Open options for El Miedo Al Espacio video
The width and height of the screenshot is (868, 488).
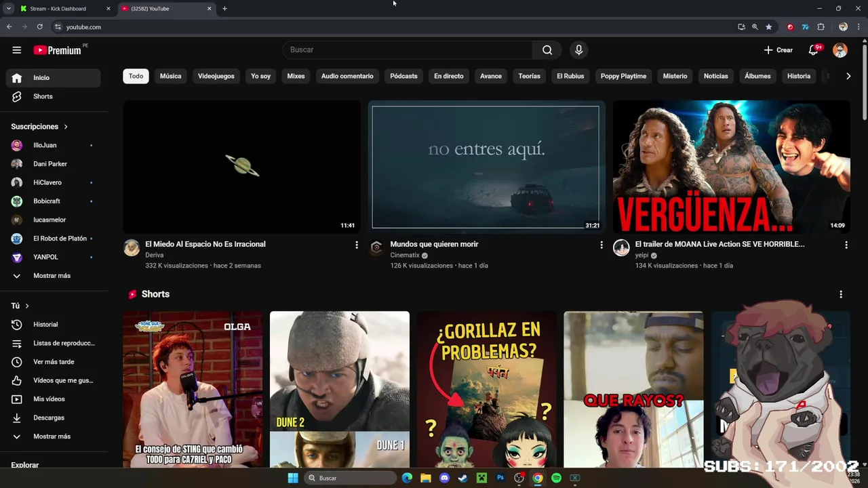[x=357, y=245]
